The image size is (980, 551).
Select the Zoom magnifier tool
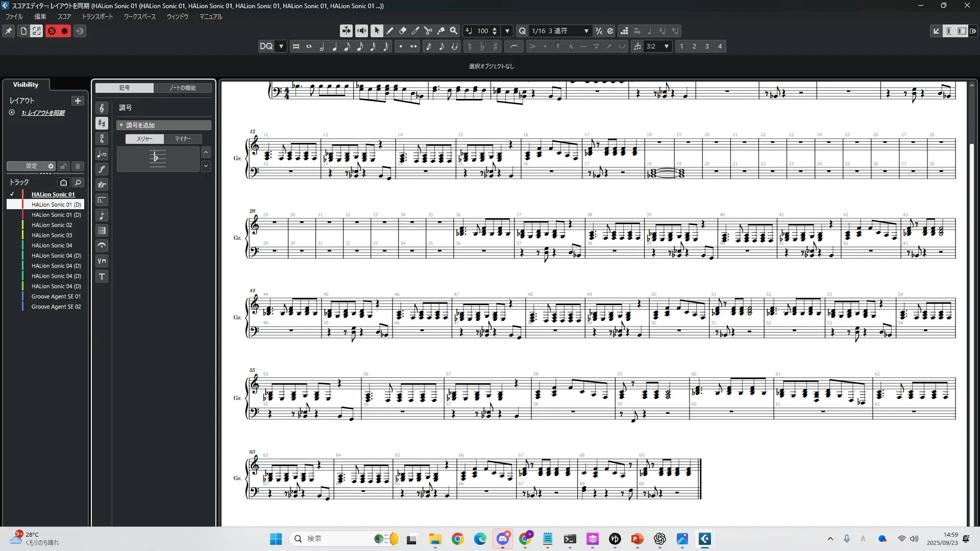[x=454, y=31]
